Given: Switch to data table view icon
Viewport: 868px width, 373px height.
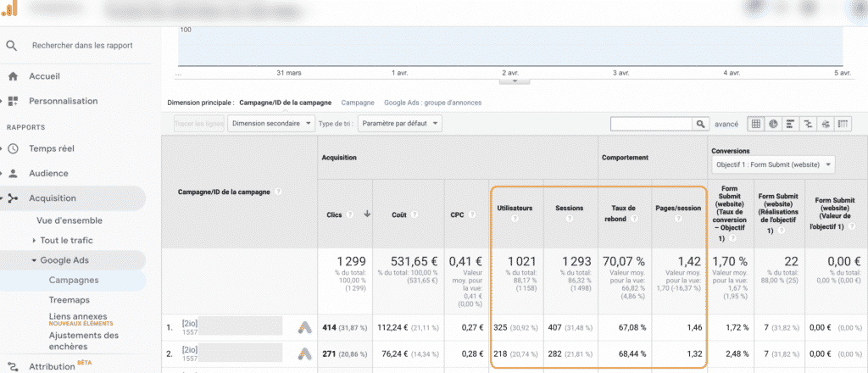Looking at the screenshot, I should pyautogui.click(x=756, y=124).
